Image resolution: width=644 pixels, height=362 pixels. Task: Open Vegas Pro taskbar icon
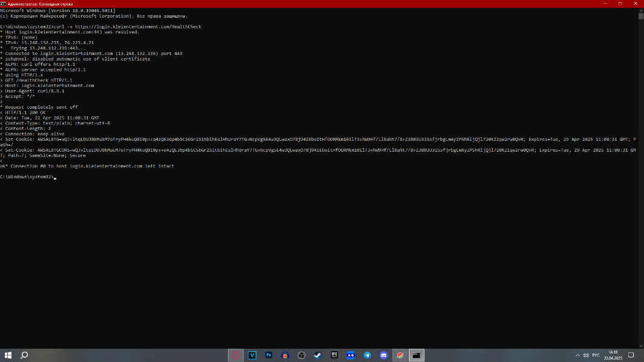click(x=253, y=355)
